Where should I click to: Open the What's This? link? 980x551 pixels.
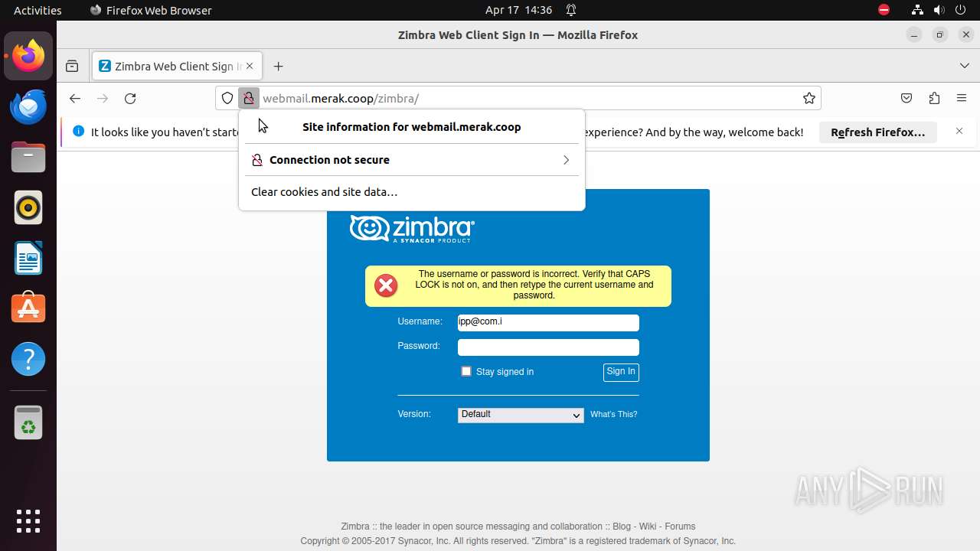613,415
